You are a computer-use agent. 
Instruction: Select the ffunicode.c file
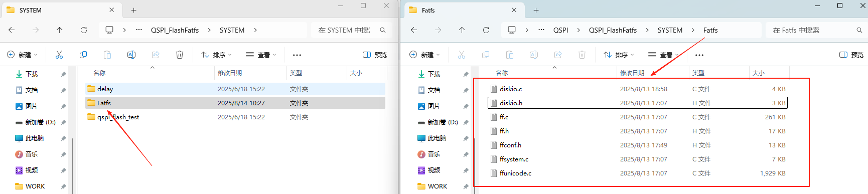(638, 173)
